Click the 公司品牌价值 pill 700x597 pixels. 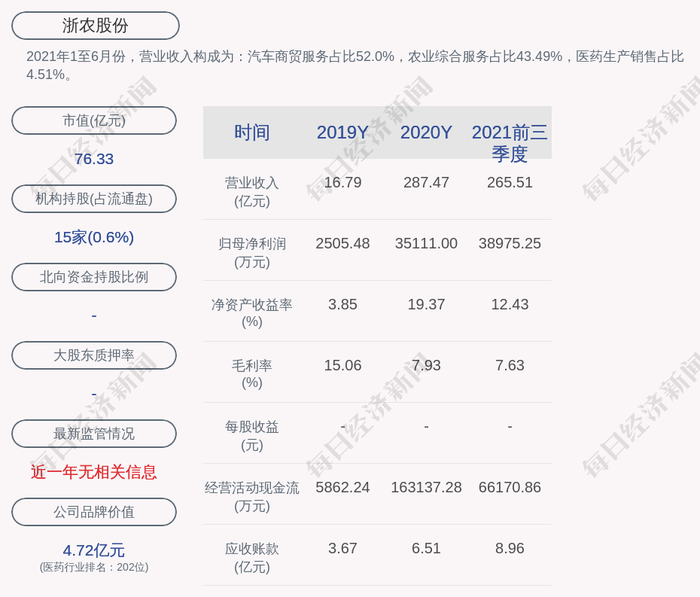tap(94, 512)
